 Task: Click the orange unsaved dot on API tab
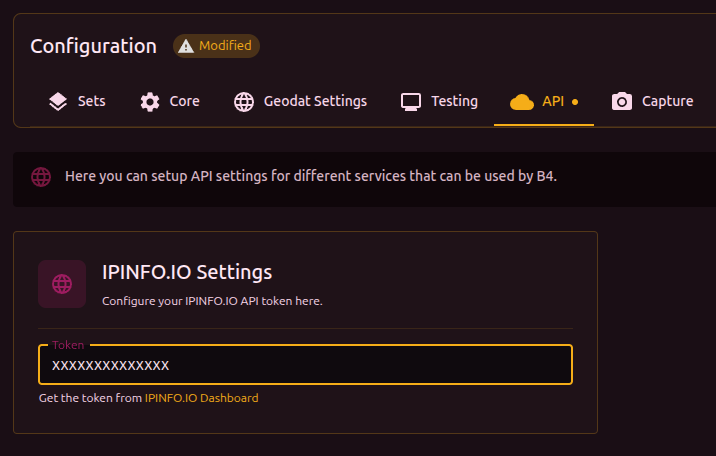click(575, 102)
